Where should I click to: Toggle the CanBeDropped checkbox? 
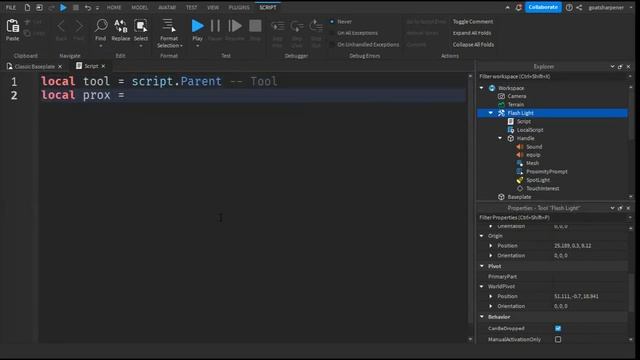tap(558, 328)
